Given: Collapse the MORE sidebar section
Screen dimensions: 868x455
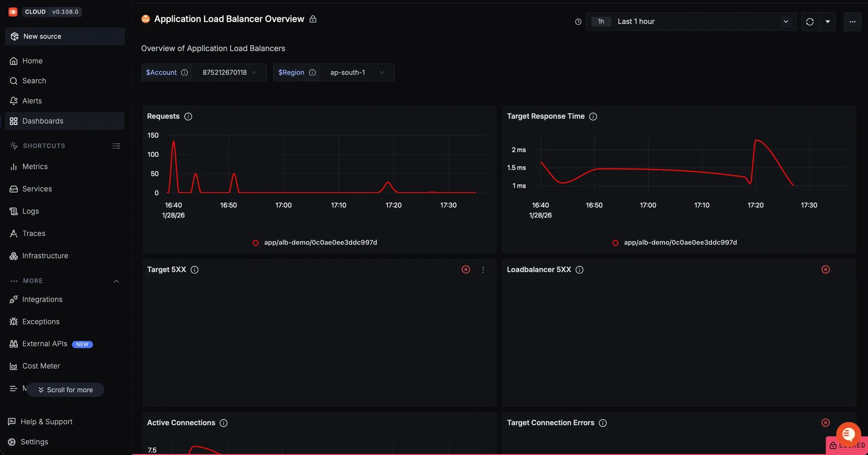Looking at the screenshot, I should click(116, 281).
